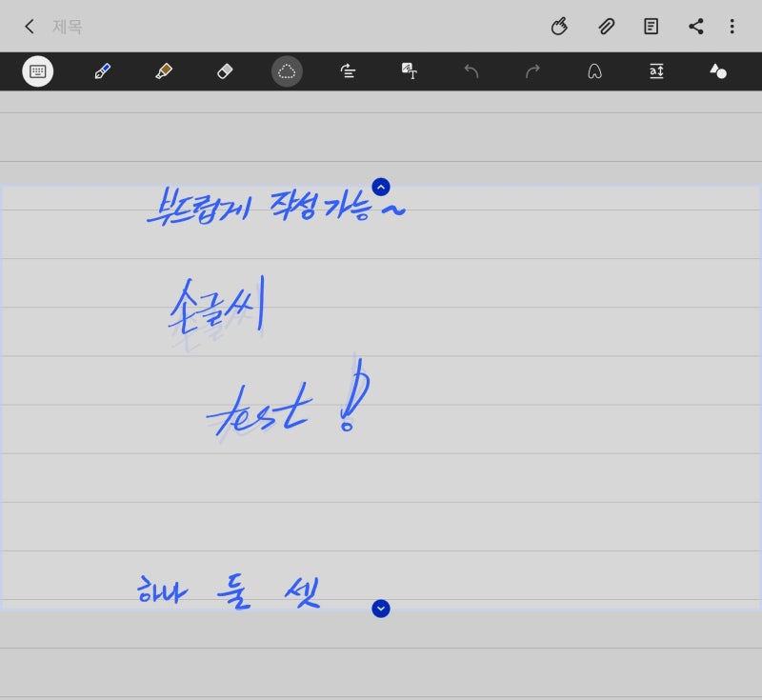This screenshot has height=700, width=762.
Task: Undo the last stroke
Action: [x=471, y=71]
